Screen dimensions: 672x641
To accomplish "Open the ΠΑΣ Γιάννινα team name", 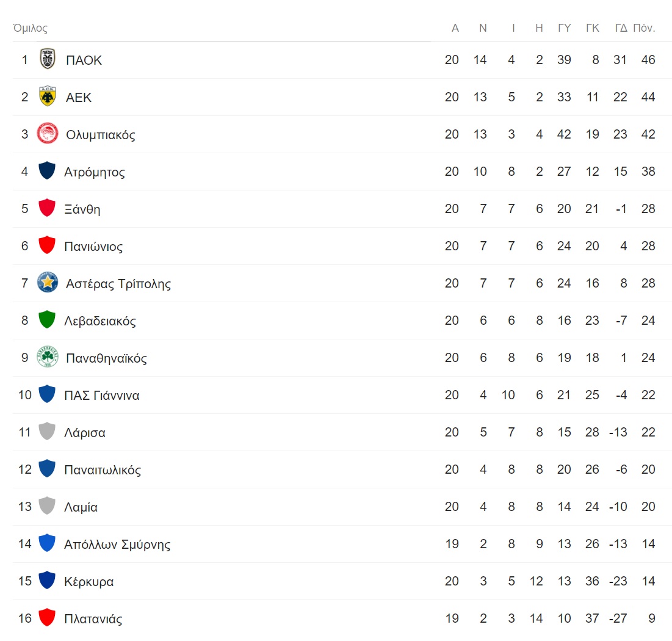I will click(101, 396).
